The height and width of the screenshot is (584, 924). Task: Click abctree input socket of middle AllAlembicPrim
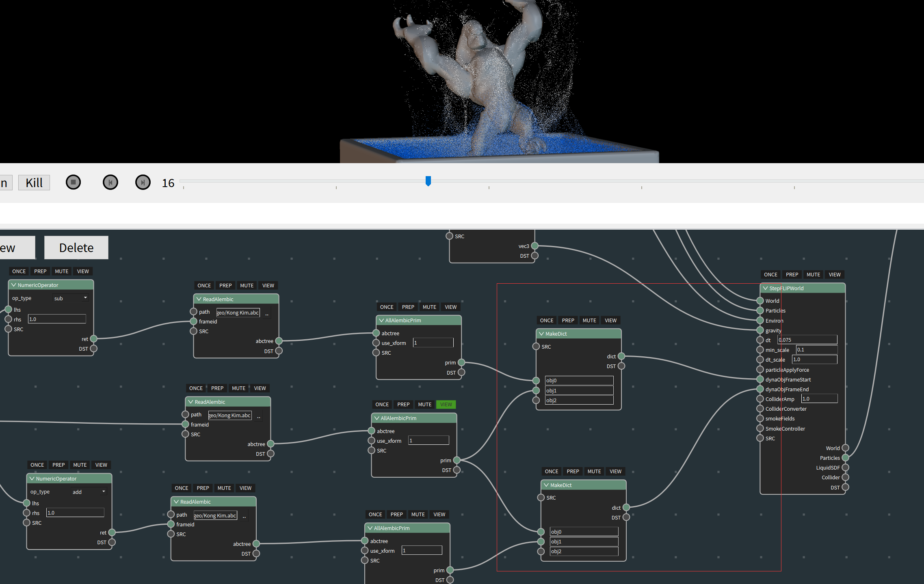click(x=371, y=431)
